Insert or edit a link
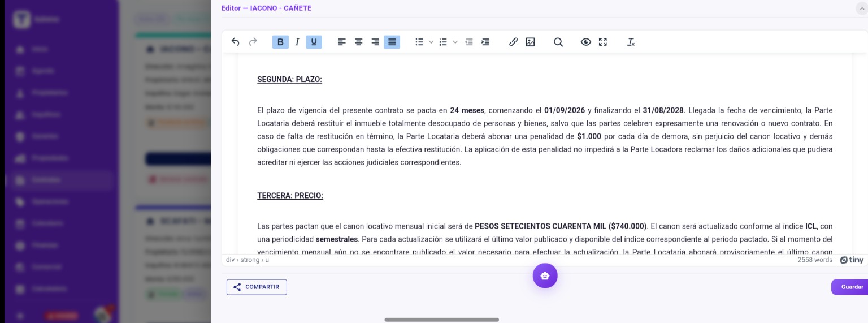This screenshot has width=868, height=323. click(x=513, y=42)
